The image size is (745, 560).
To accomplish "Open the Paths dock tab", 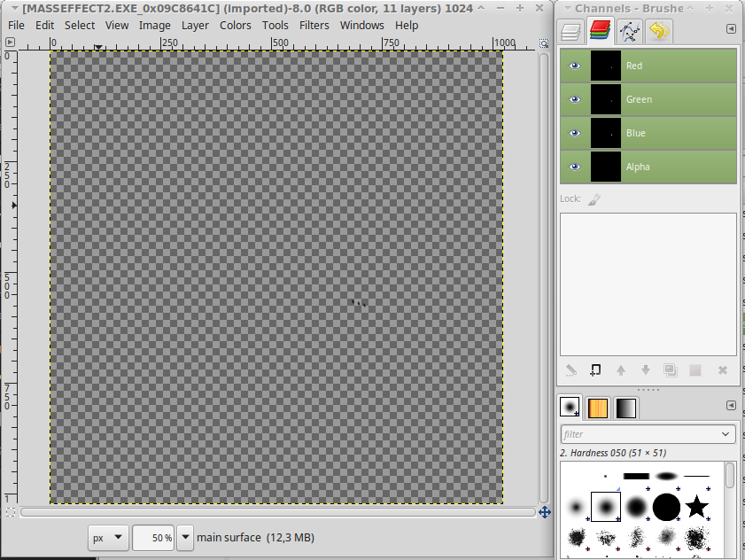I will tap(630, 31).
